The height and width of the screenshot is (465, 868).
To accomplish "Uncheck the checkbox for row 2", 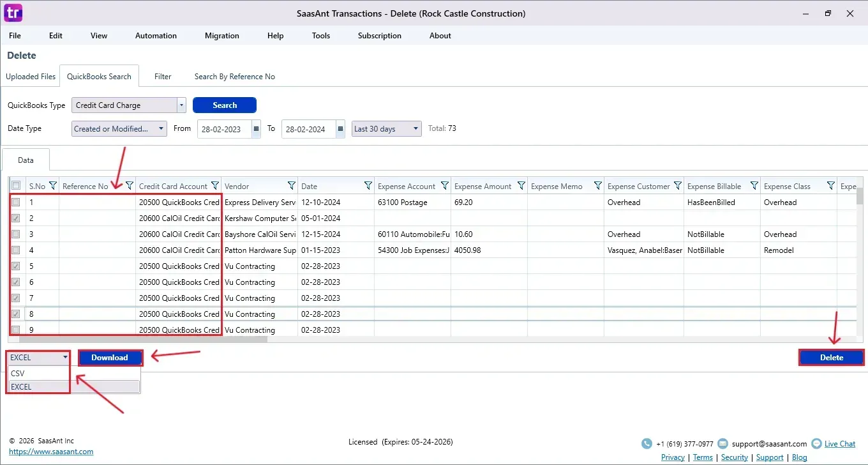I will [16, 218].
